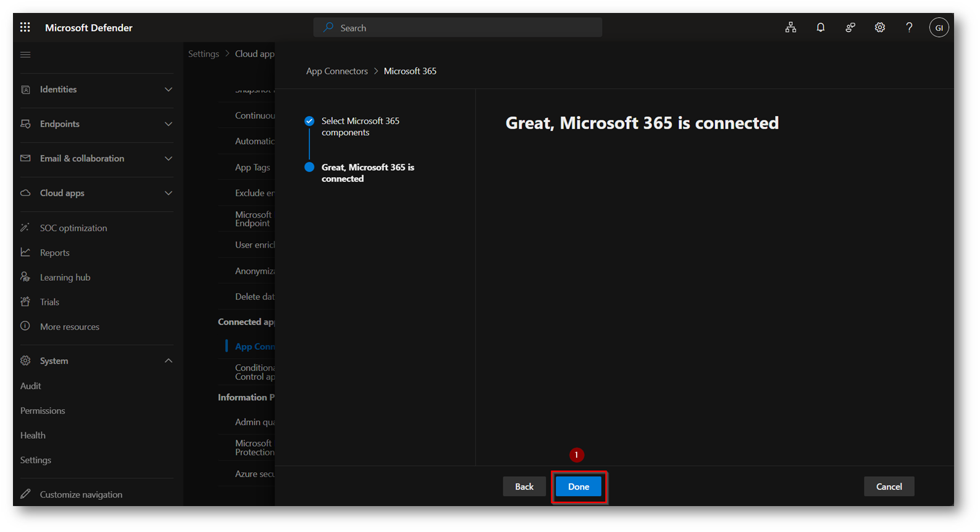Select the Learning hub menu item
This screenshot has width=980, height=532.
[65, 277]
